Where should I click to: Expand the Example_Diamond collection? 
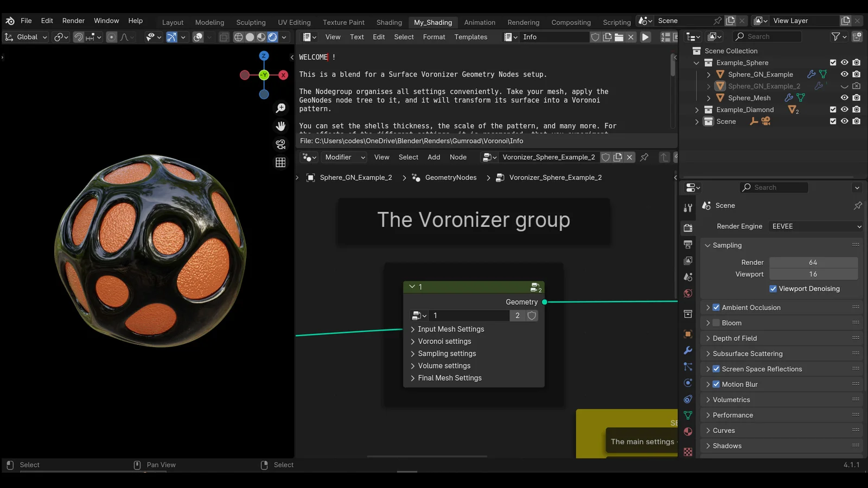(x=697, y=110)
